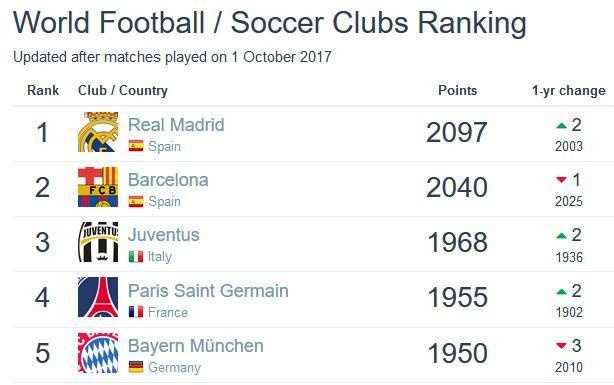Image resolution: width=614 pixels, height=385 pixels.
Task: Click the Germany flag icon
Action: [136, 367]
